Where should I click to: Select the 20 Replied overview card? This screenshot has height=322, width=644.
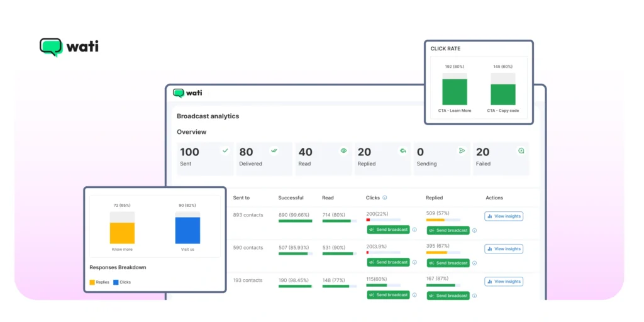click(382, 159)
